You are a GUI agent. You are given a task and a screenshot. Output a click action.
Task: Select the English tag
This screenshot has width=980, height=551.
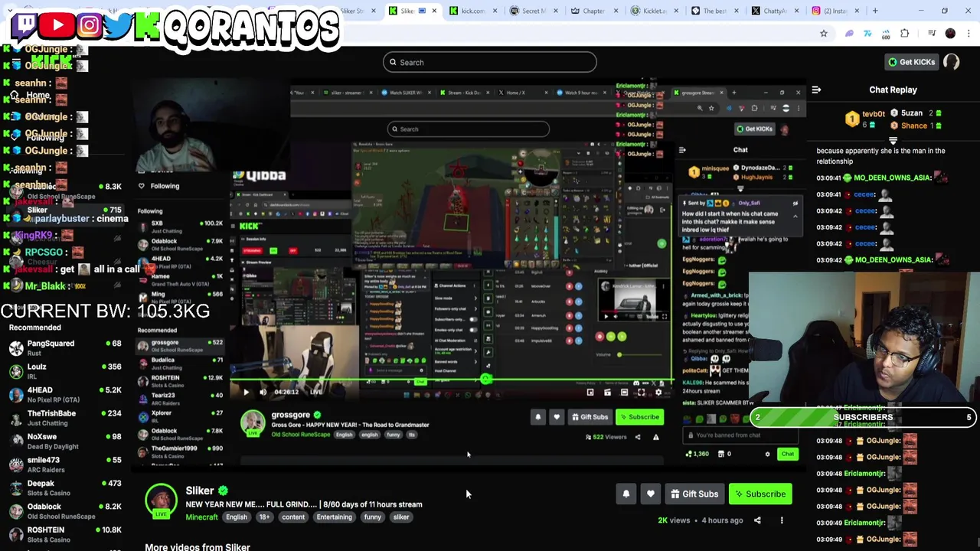pos(236,517)
